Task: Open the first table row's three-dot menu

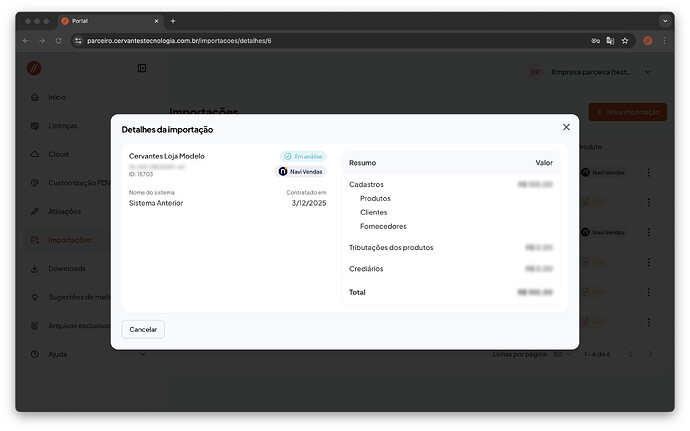Action: pyautogui.click(x=648, y=173)
